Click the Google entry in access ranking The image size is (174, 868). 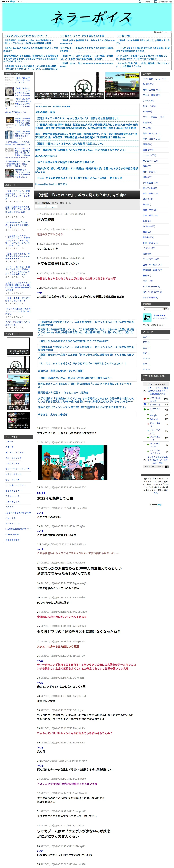tap(153, 415)
